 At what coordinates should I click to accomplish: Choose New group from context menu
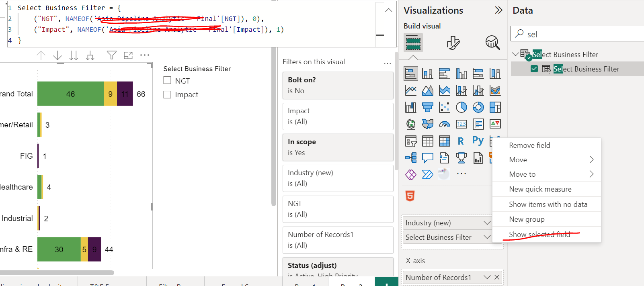click(547, 219)
